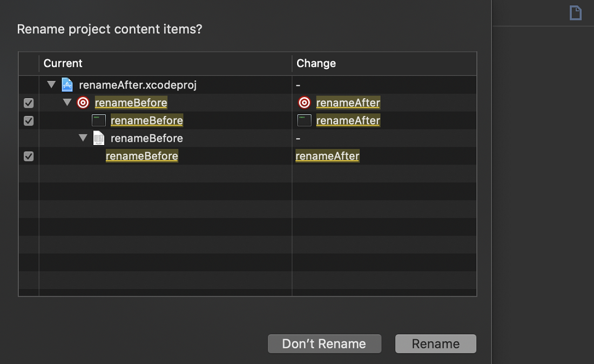Select the renameAfter.xcodeproj row label

(x=138, y=85)
